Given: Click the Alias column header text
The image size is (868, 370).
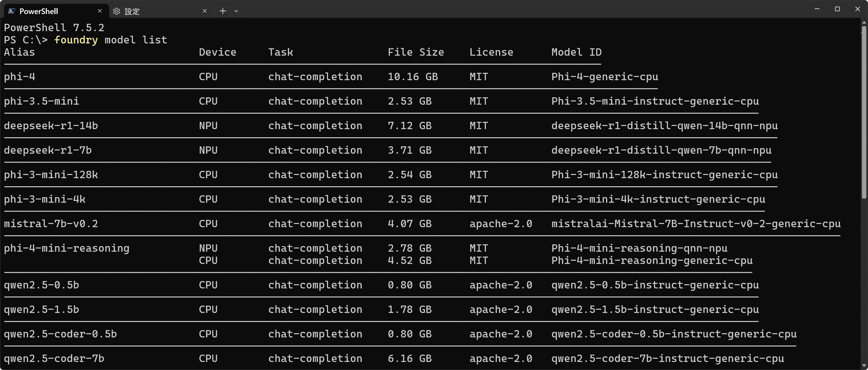Looking at the screenshot, I should (20, 52).
